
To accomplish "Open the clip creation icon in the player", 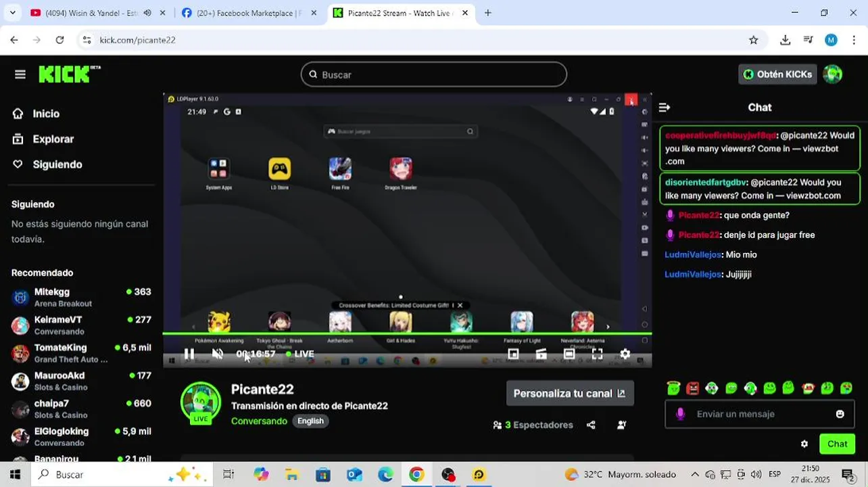I will click(541, 354).
